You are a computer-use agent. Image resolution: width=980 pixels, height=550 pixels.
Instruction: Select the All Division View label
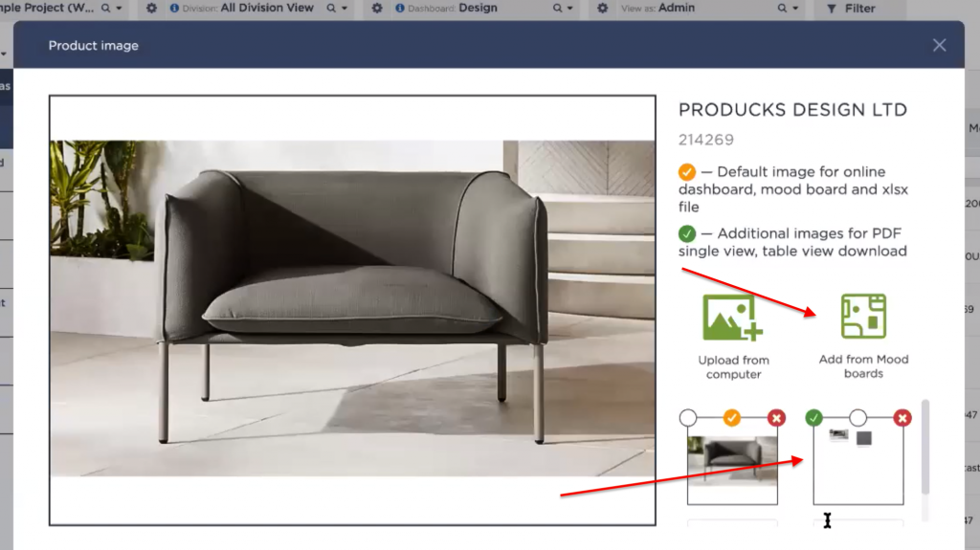pos(267,8)
